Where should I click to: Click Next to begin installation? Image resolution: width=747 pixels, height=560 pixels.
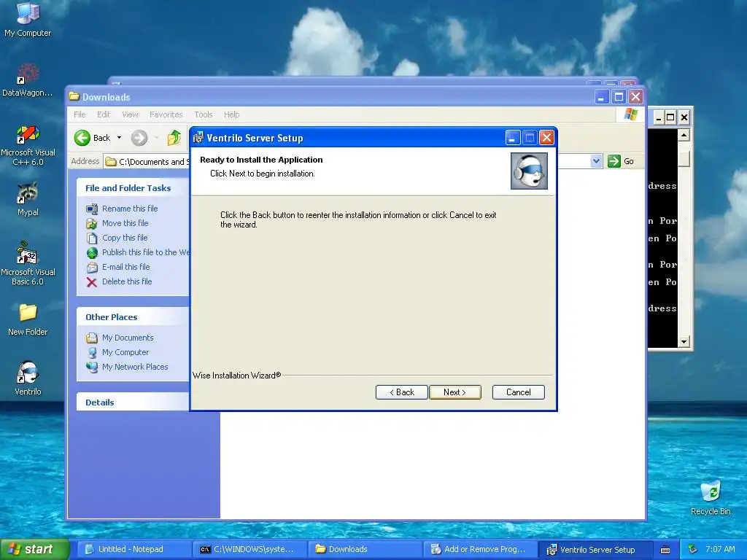[455, 392]
